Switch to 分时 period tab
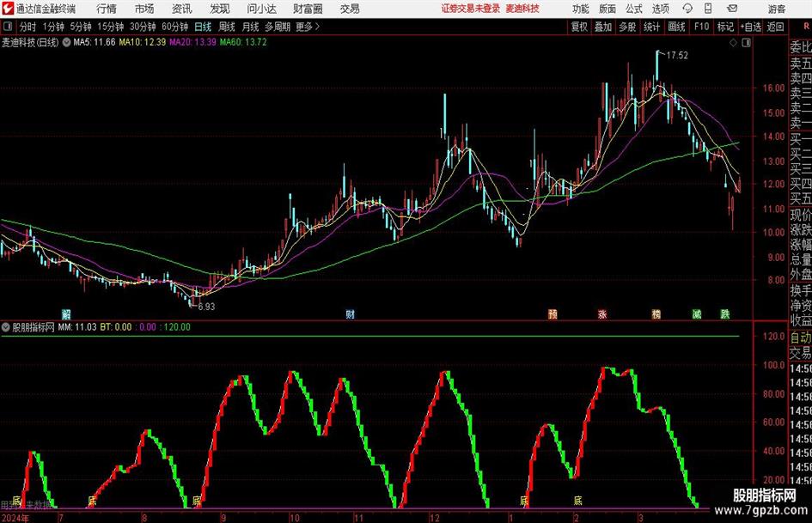The height and width of the screenshot is (523, 812). (27, 27)
